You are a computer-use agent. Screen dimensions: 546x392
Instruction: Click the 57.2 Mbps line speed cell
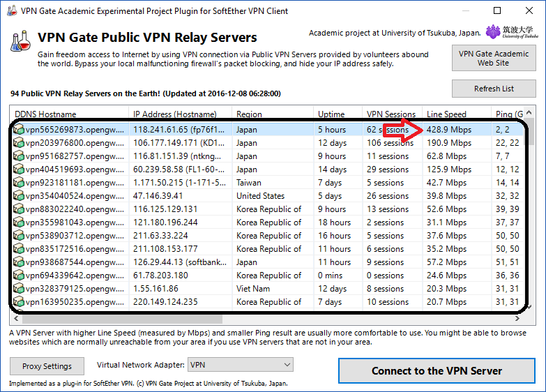(x=447, y=262)
